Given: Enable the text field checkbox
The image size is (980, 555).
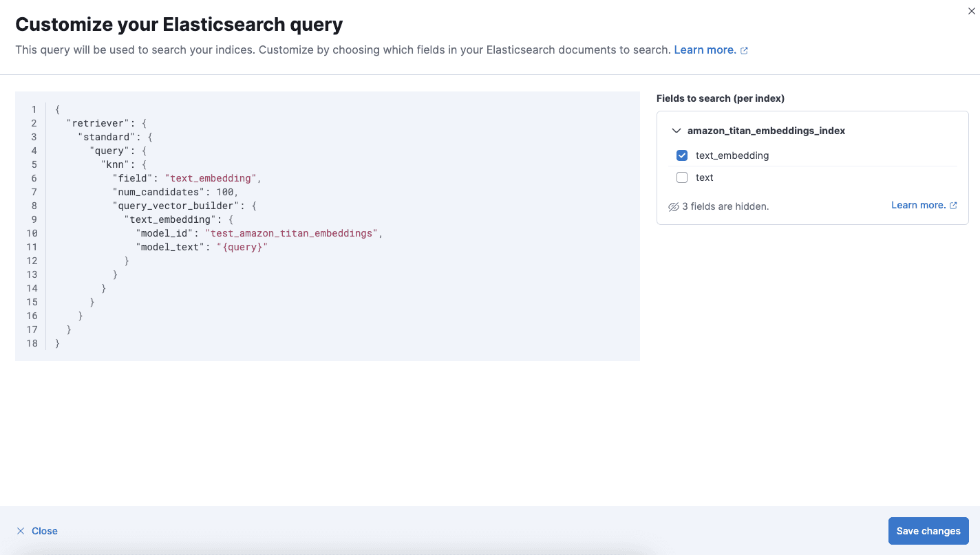Looking at the screenshot, I should [682, 177].
